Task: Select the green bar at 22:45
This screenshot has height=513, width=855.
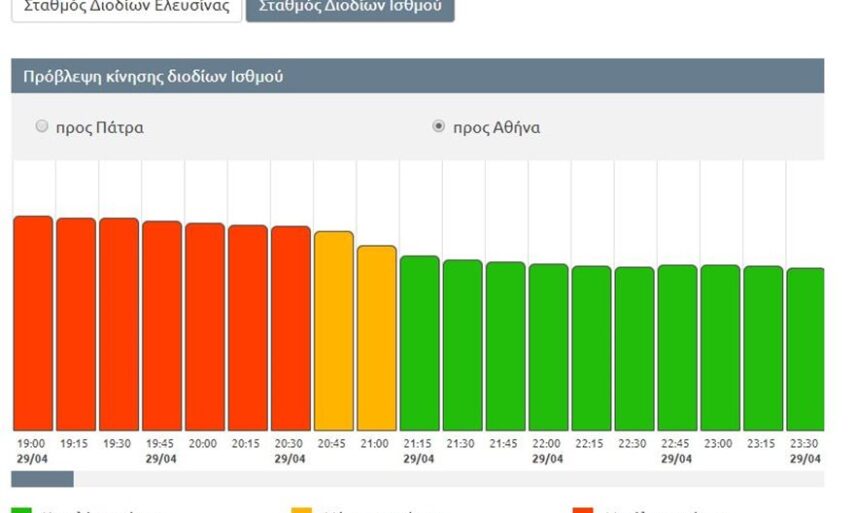Action: [678, 348]
